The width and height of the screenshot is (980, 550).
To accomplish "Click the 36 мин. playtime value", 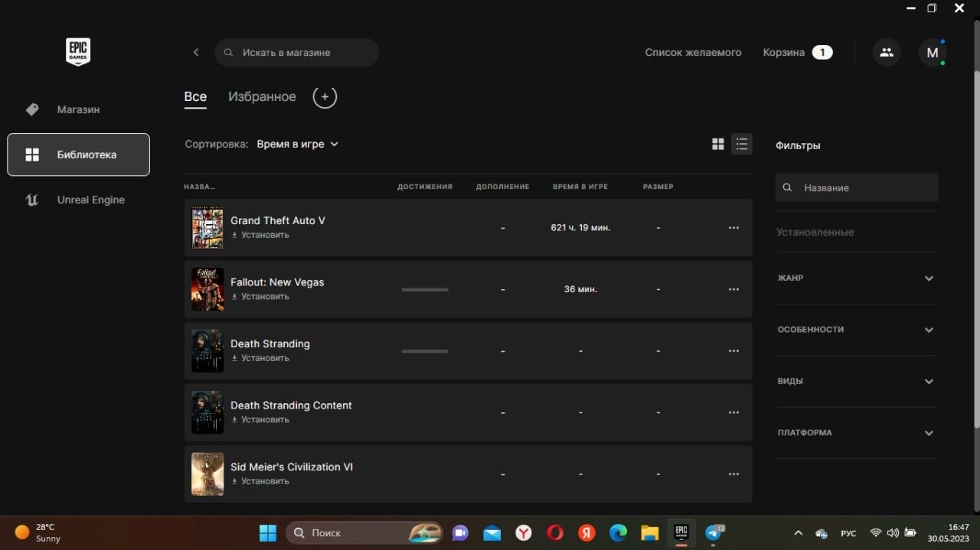I will (x=580, y=289).
